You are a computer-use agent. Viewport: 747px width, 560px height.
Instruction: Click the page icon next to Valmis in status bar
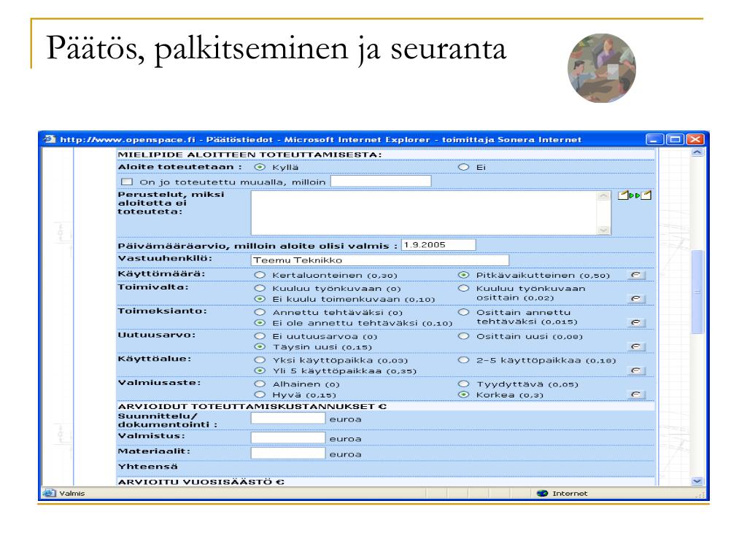[x=49, y=493]
